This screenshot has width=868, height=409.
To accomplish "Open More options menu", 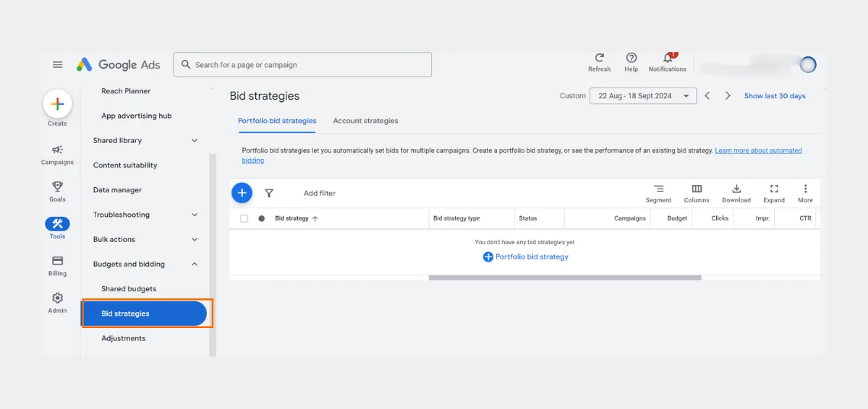I will tap(805, 193).
